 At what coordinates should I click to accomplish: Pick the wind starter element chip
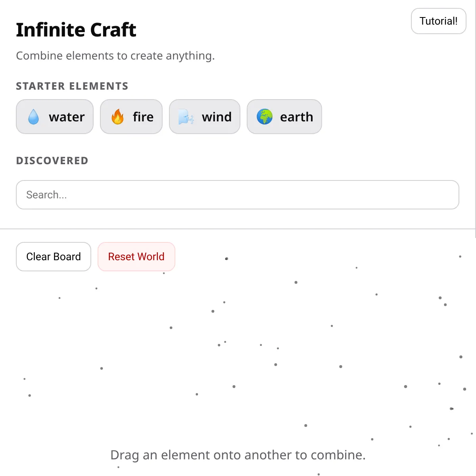pos(205,117)
